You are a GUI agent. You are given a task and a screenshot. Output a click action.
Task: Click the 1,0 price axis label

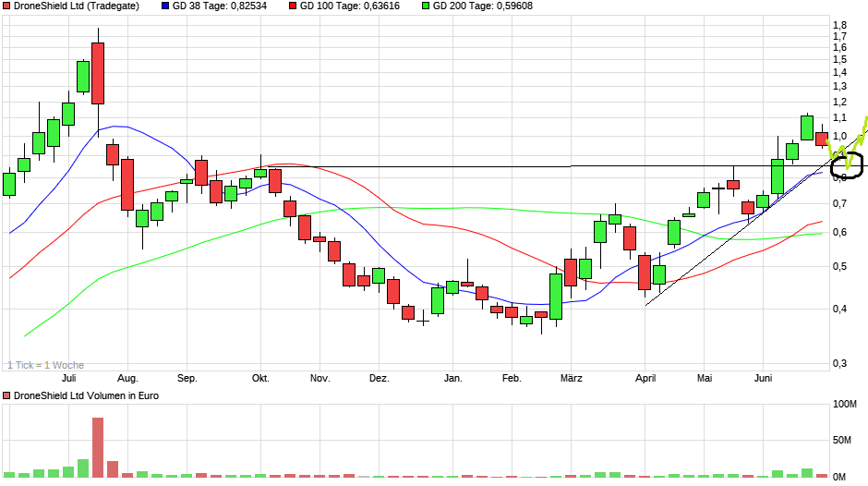tap(839, 137)
